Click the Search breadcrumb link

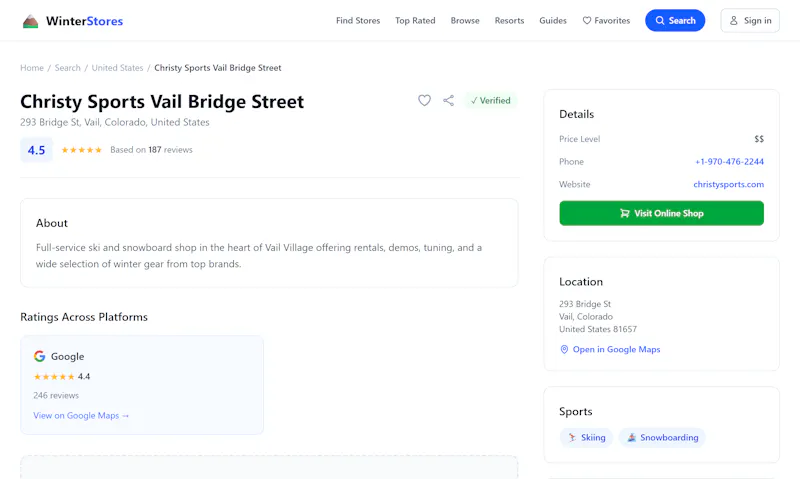tap(67, 68)
